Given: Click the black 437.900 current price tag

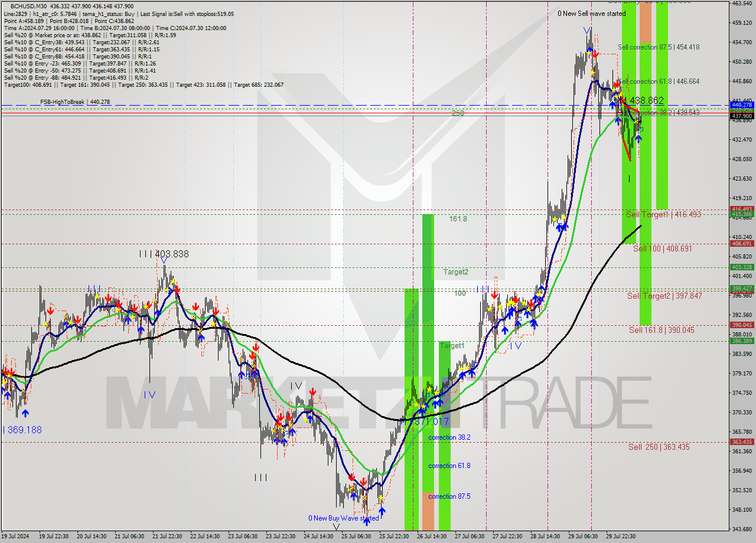Looking at the screenshot, I should point(742,116).
